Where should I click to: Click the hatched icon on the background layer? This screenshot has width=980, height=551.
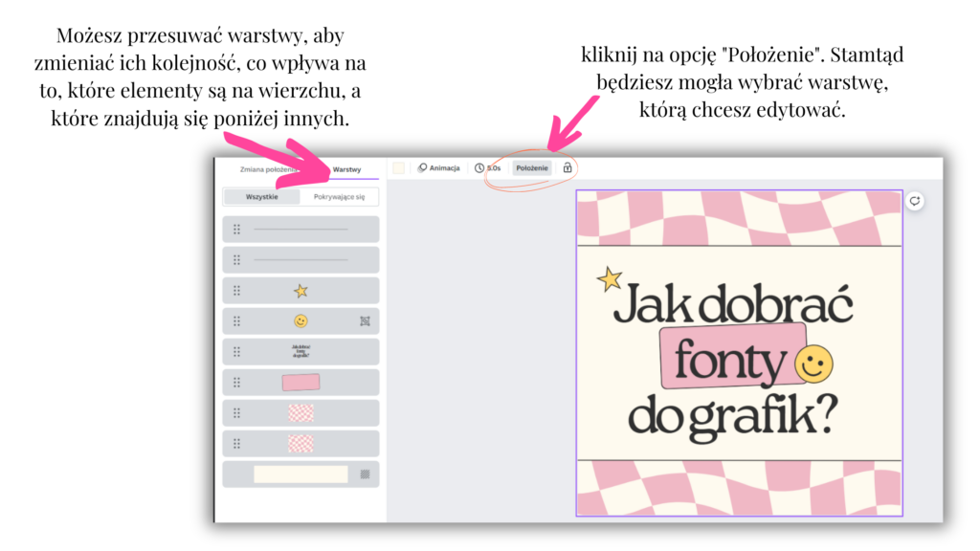point(365,474)
